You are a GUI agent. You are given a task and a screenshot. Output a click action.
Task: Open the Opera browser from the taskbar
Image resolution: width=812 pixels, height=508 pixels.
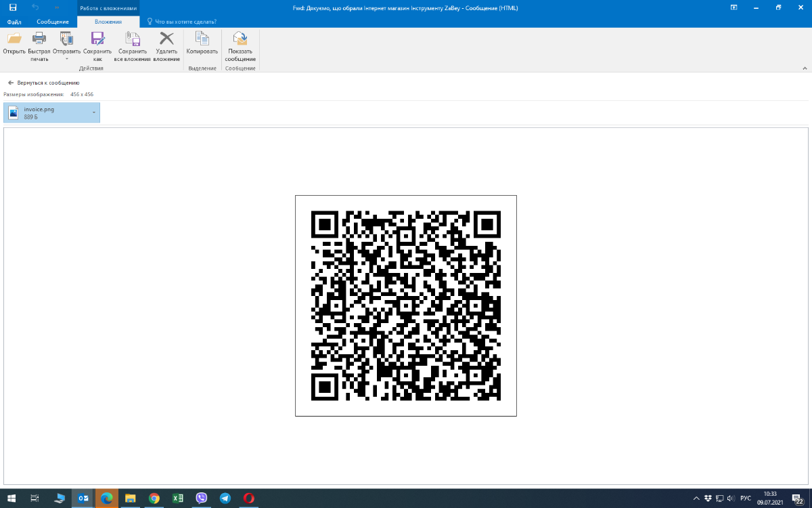pos(249,498)
